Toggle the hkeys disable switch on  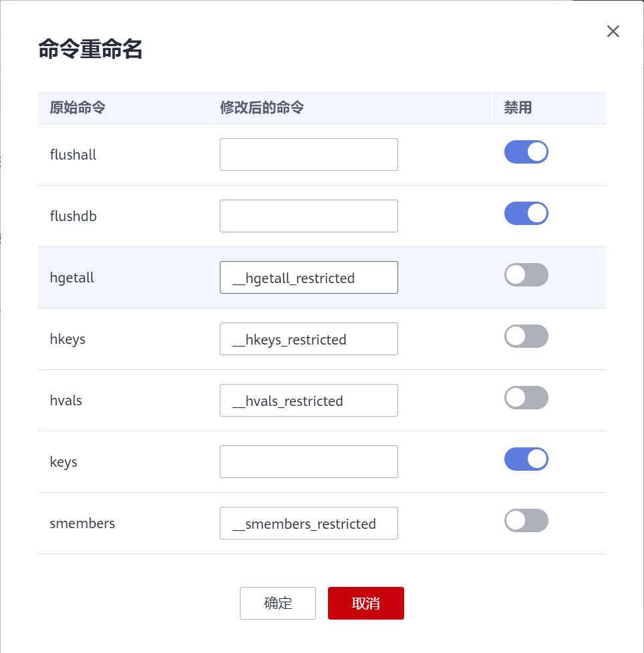point(526,336)
